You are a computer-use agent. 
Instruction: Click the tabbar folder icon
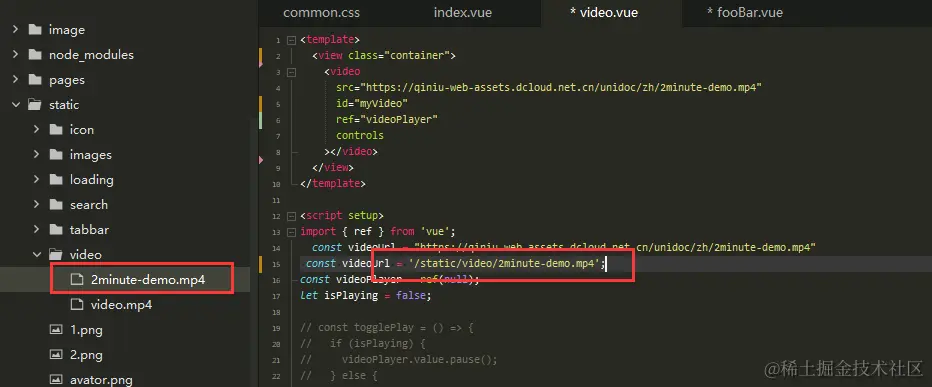click(x=56, y=229)
